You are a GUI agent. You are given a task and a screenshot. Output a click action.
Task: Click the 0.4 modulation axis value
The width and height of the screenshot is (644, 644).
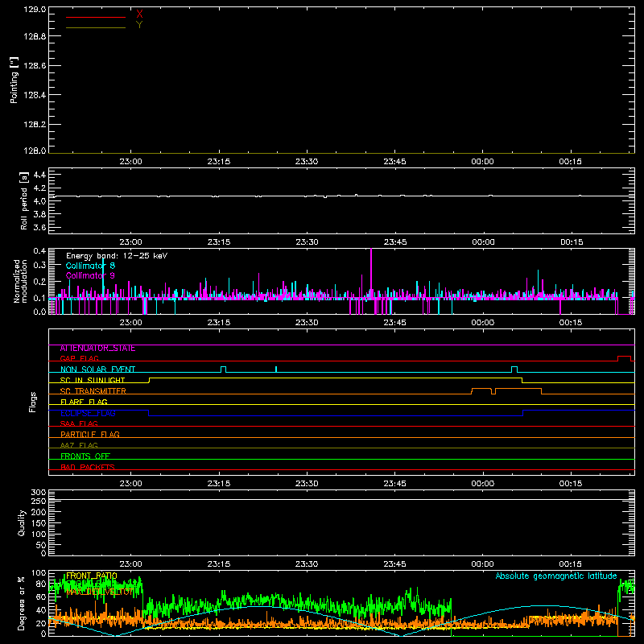[39, 251]
